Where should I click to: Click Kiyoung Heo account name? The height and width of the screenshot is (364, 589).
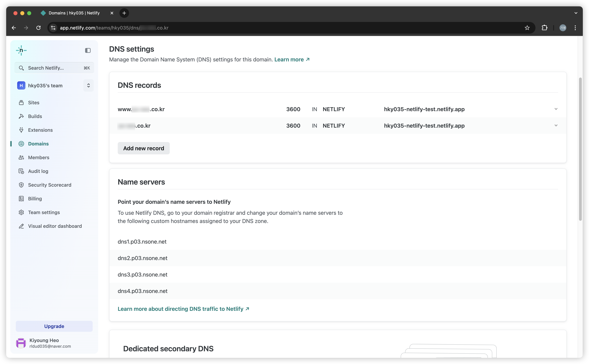[44, 340]
